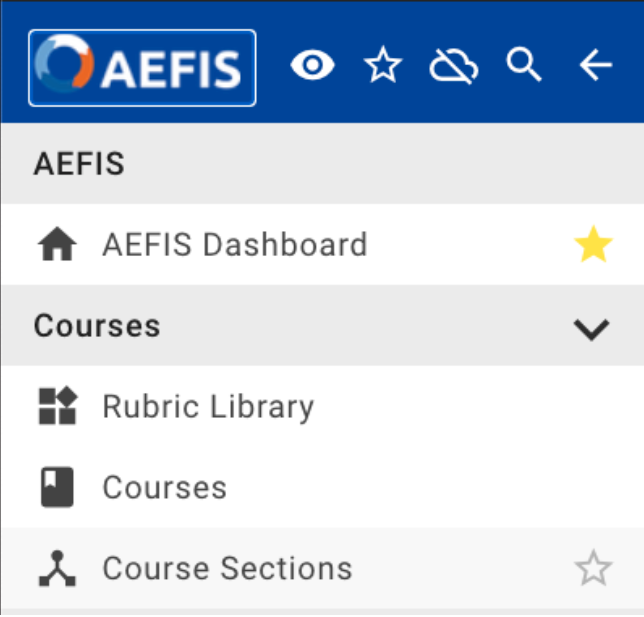Click the Rubric Library widgets icon
Image resolution: width=644 pixels, height=617 pixels.
58,406
